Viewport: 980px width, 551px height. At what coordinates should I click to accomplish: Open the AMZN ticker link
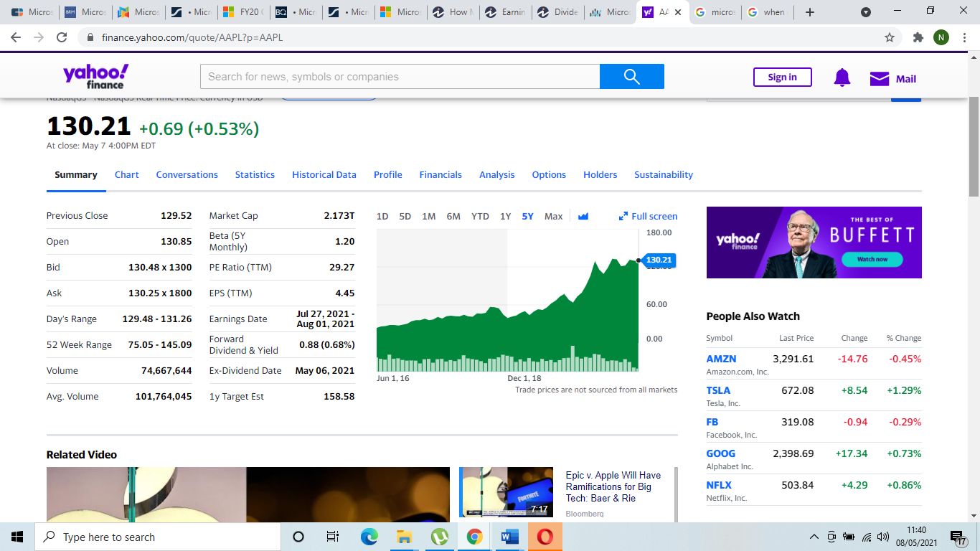click(x=721, y=359)
